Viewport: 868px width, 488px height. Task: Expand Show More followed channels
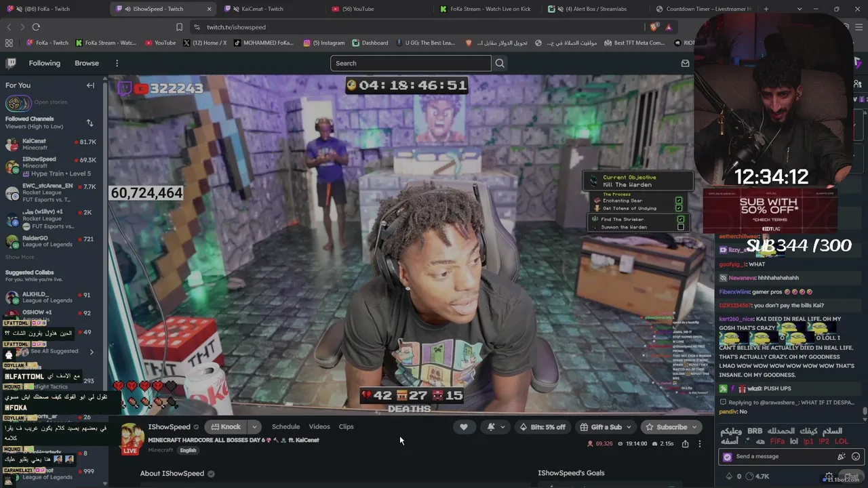pos(20,257)
